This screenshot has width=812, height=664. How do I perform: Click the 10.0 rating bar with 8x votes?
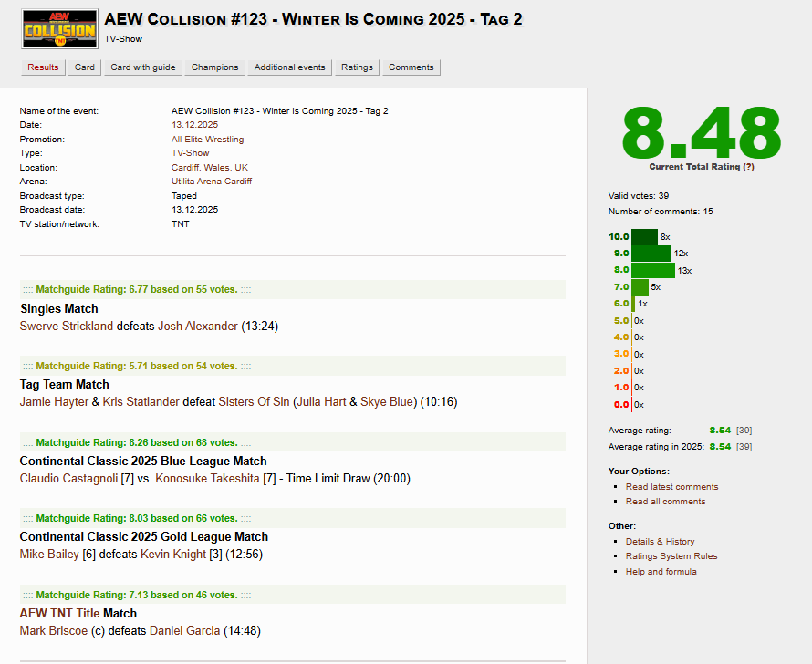[644, 237]
